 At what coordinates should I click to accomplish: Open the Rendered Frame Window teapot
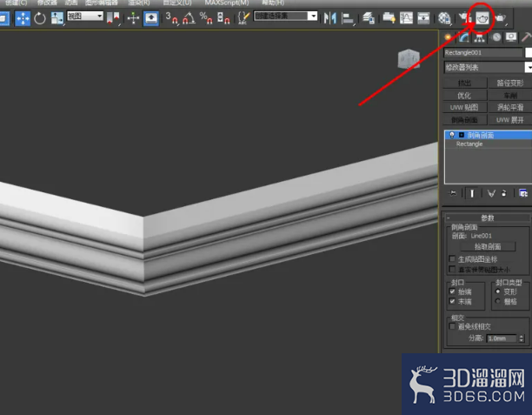[x=482, y=18]
